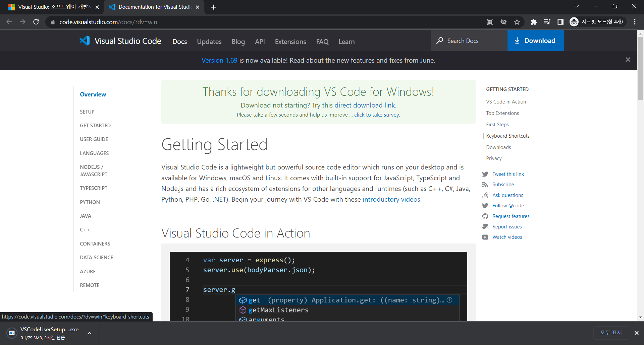Screen dimensions: 644x345
Task: Expand the SETUP section in sidebar
Action: tap(87, 112)
